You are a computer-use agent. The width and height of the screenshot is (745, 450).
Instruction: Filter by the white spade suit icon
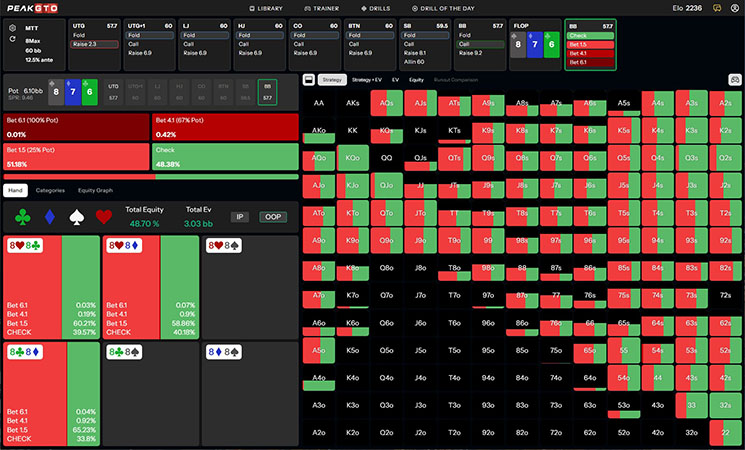pos(76,216)
